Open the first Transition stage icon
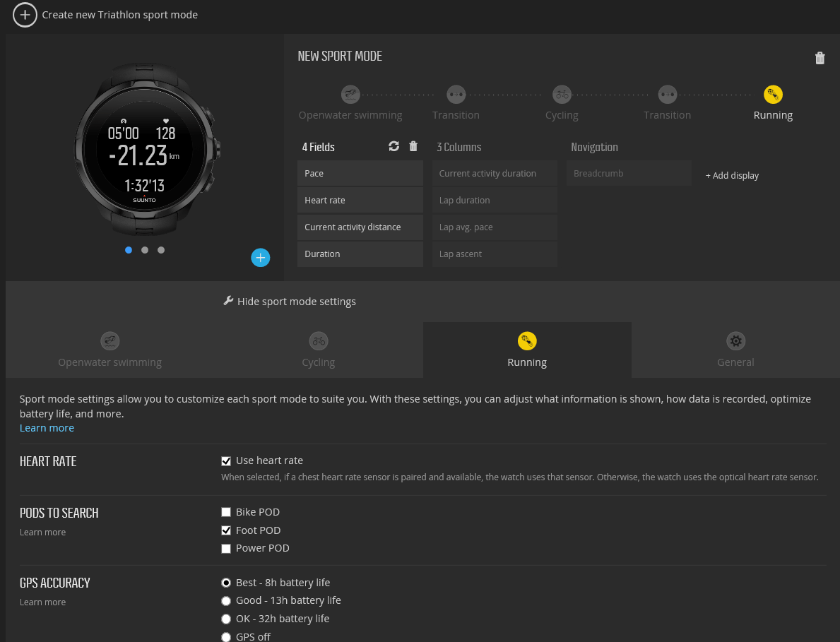840x642 pixels. tap(456, 94)
